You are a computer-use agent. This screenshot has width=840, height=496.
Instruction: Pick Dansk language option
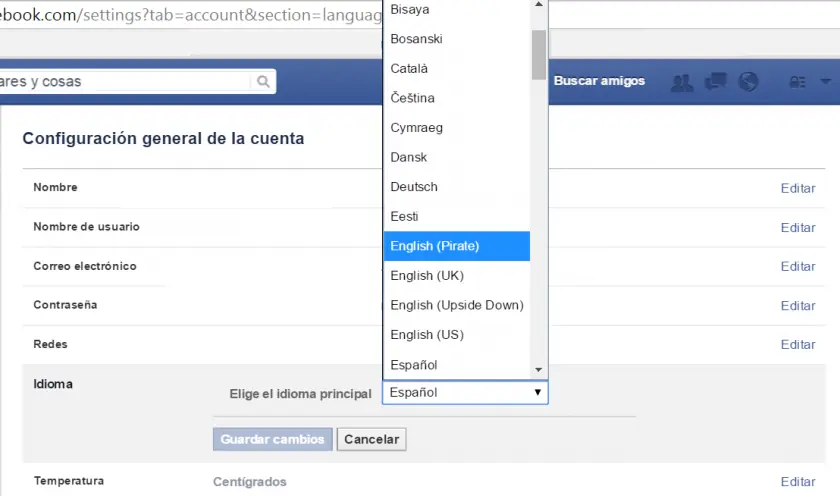pyautogui.click(x=456, y=157)
